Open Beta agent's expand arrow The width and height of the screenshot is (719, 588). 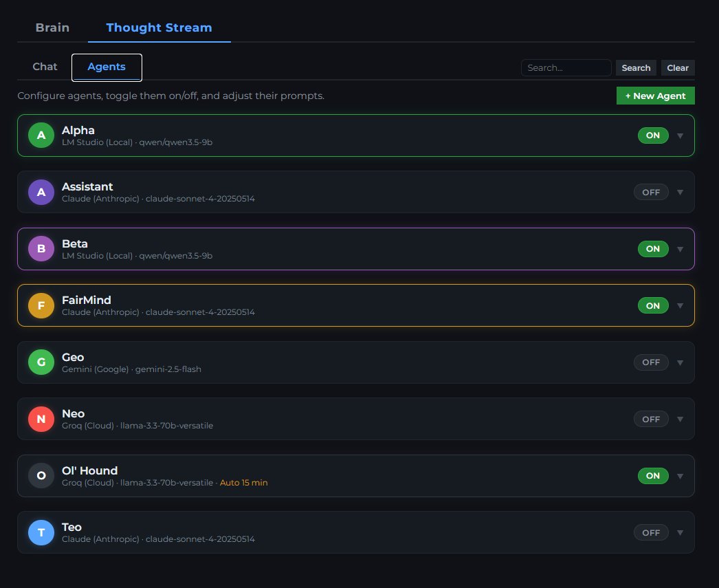pyautogui.click(x=680, y=249)
